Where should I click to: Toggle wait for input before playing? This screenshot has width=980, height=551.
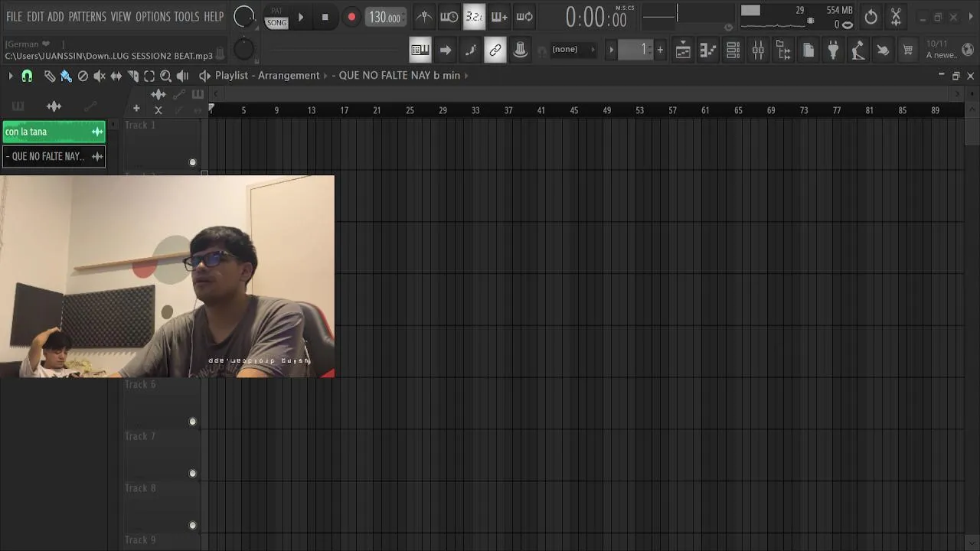449,17
